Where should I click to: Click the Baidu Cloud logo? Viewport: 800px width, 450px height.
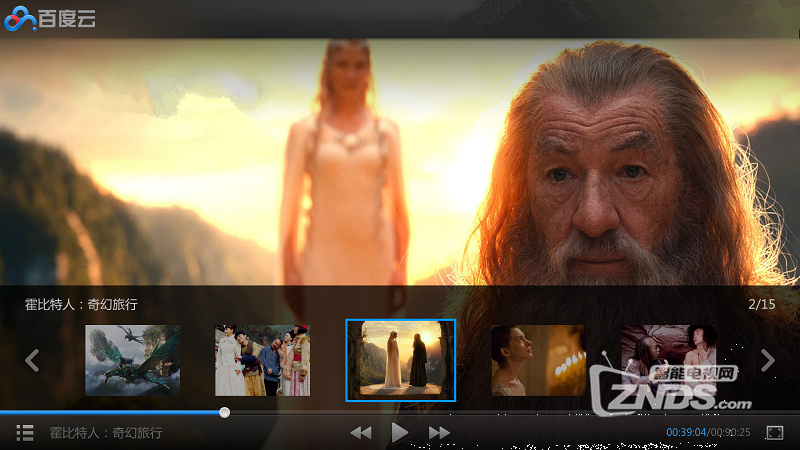tap(50, 19)
